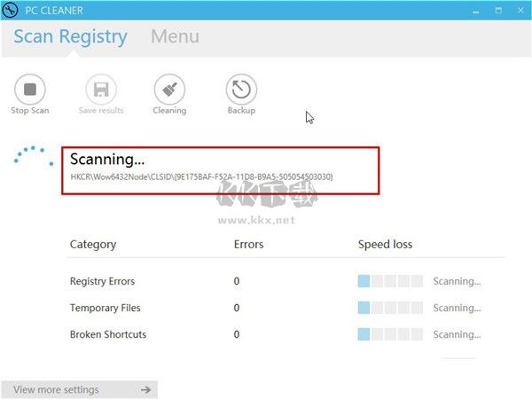Switch to the Scan Registry tab
The image size is (532, 399).
[71, 36]
